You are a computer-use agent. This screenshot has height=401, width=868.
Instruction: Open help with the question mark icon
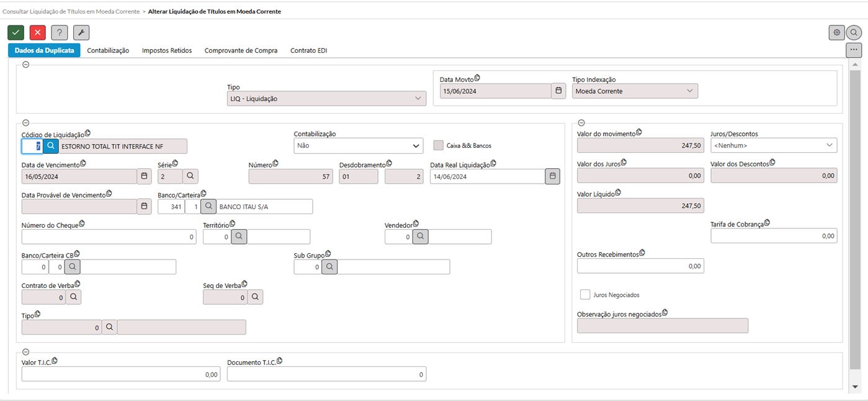pyautogui.click(x=59, y=33)
